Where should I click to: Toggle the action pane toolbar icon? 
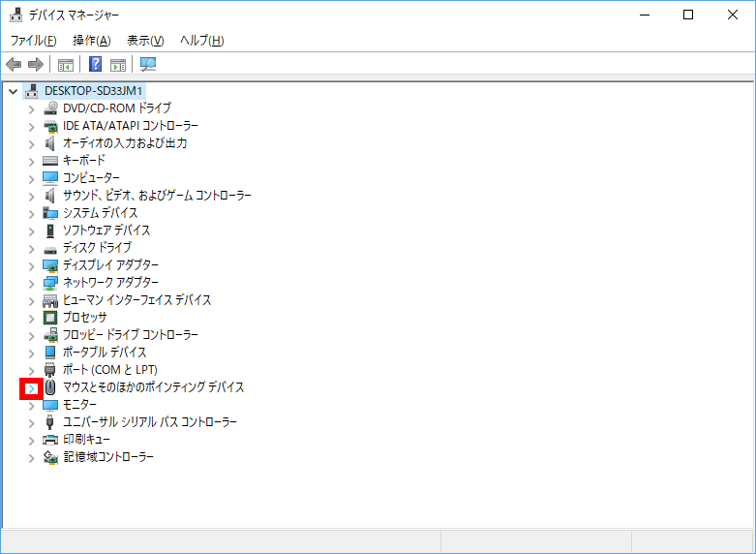(x=118, y=64)
